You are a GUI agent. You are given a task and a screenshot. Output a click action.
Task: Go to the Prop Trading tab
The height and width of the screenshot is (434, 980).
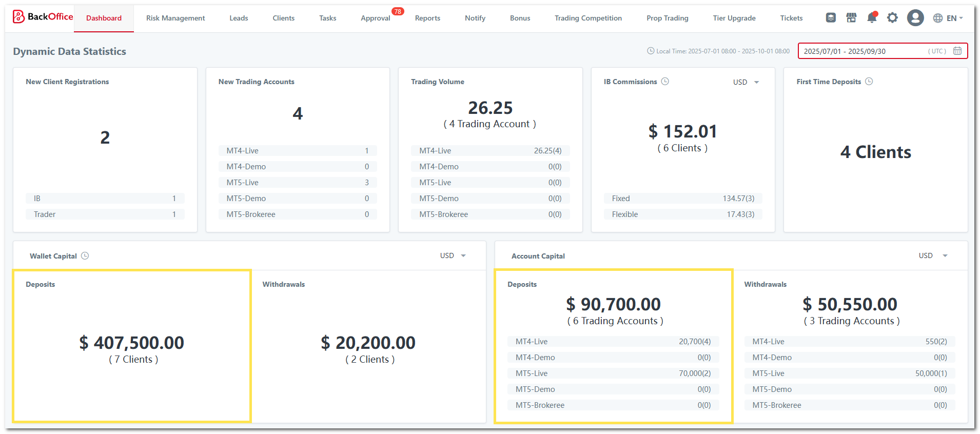click(x=668, y=18)
